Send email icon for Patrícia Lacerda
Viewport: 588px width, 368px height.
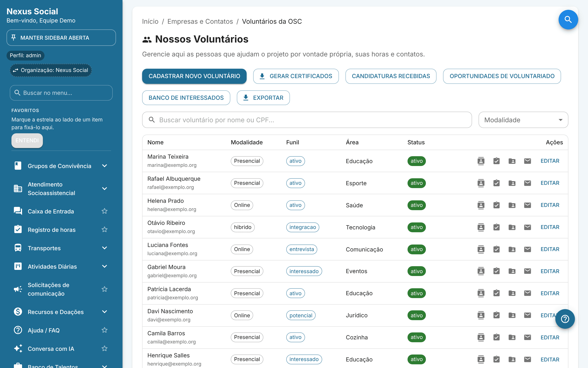click(527, 293)
